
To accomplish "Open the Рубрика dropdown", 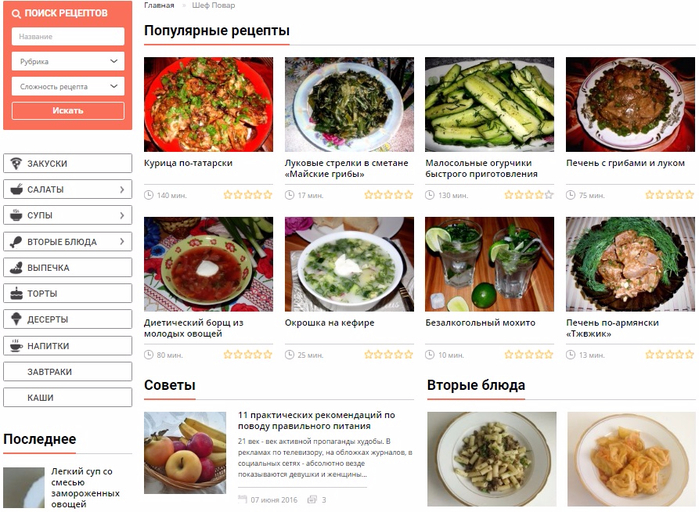I will (x=68, y=61).
